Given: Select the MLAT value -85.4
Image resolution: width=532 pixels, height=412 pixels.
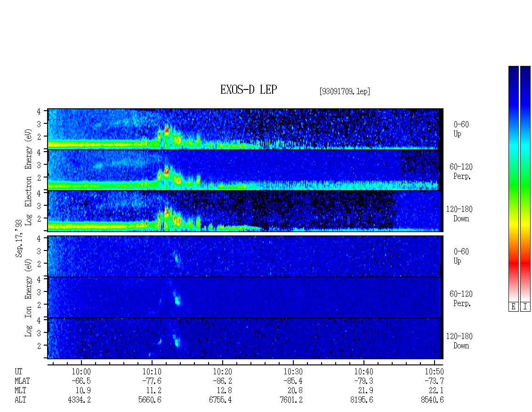Looking at the screenshot, I should [293, 381].
